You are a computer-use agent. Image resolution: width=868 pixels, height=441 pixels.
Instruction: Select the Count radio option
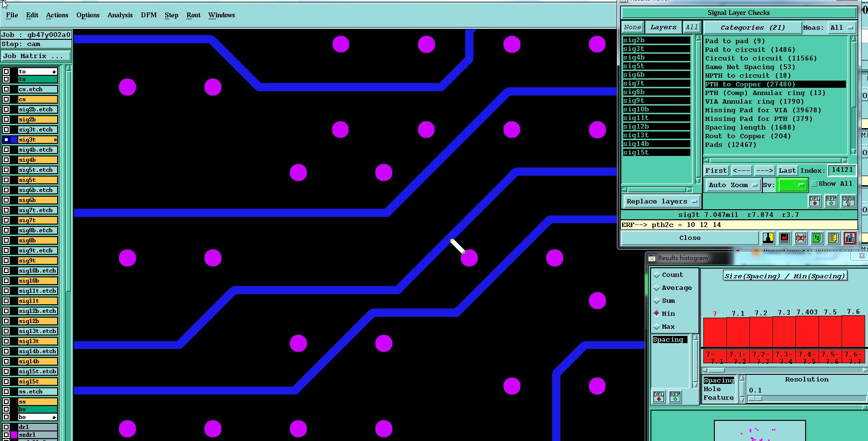[x=657, y=275]
